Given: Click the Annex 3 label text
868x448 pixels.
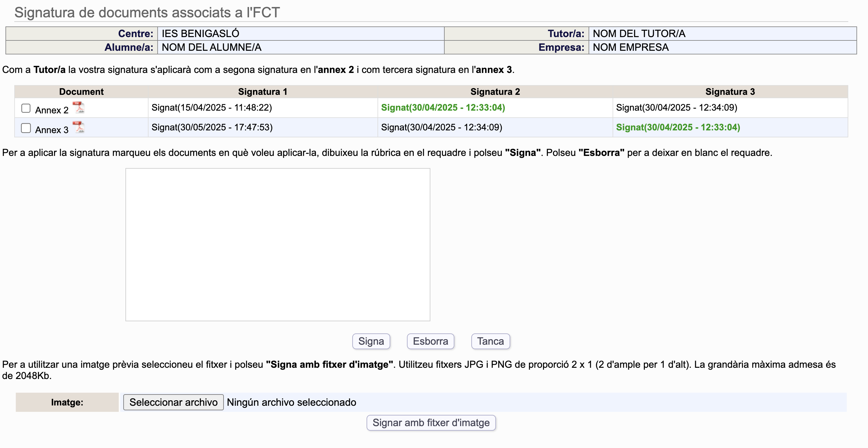Looking at the screenshot, I should pyautogui.click(x=52, y=130).
